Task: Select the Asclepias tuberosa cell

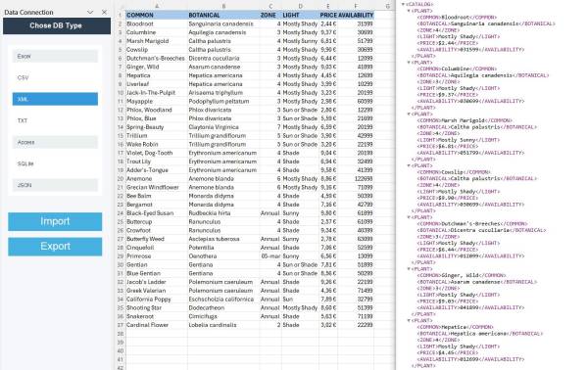Action: pyautogui.click(x=223, y=239)
